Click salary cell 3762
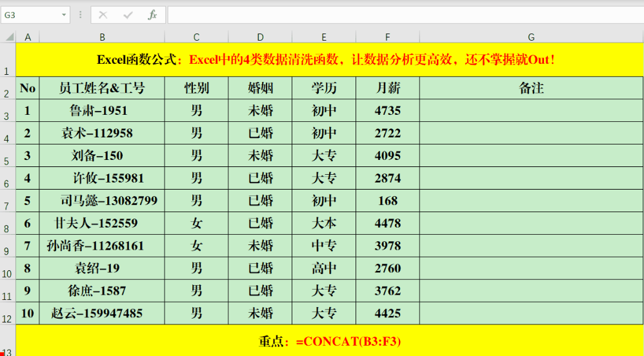This screenshot has height=356, width=644. 388,291
